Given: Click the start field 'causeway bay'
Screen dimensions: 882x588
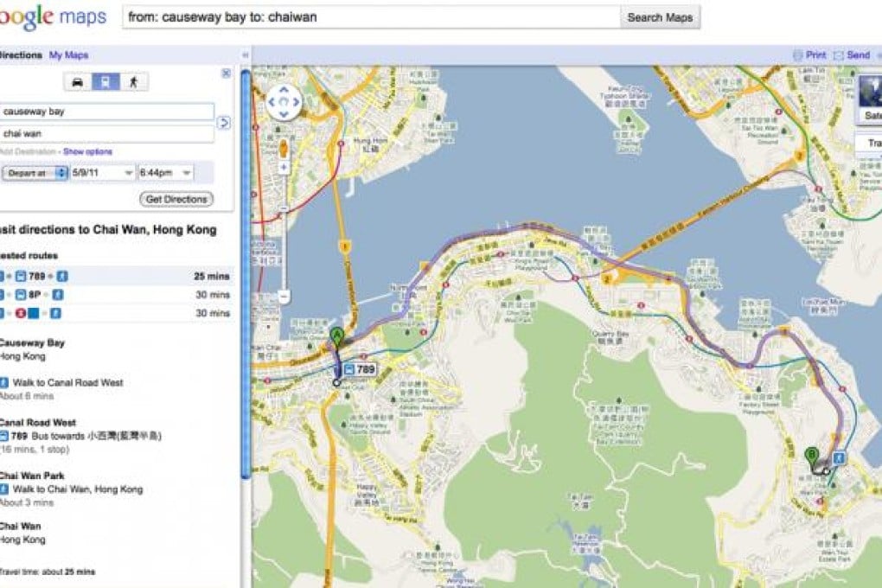Looking at the screenshot, I should pos(107,112).
